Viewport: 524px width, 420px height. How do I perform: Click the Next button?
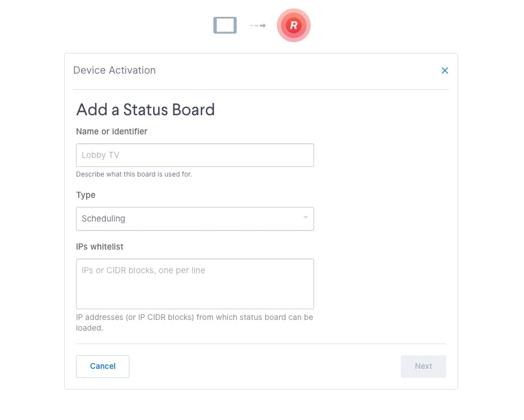[x=423, y=366]
